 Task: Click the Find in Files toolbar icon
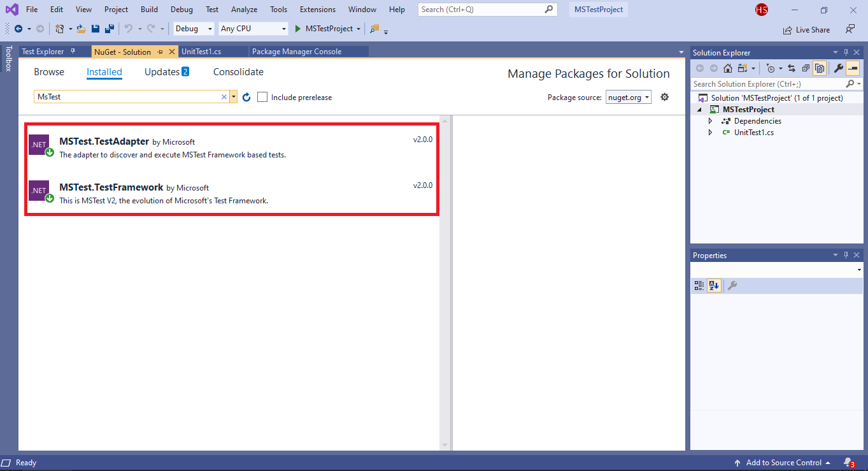tap(374, 29)
